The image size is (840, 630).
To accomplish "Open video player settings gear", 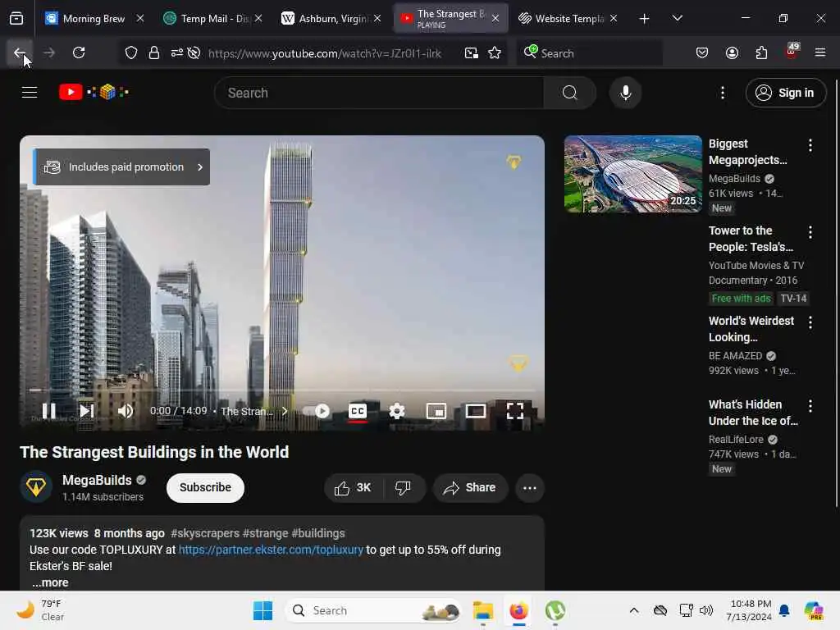I will [x=397, y=411].
